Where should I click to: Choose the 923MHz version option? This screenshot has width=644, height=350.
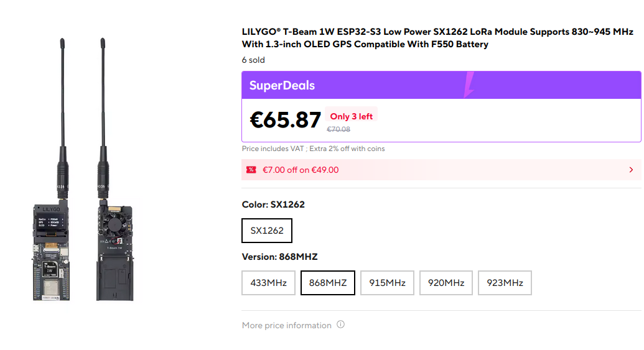click(505, 283)
